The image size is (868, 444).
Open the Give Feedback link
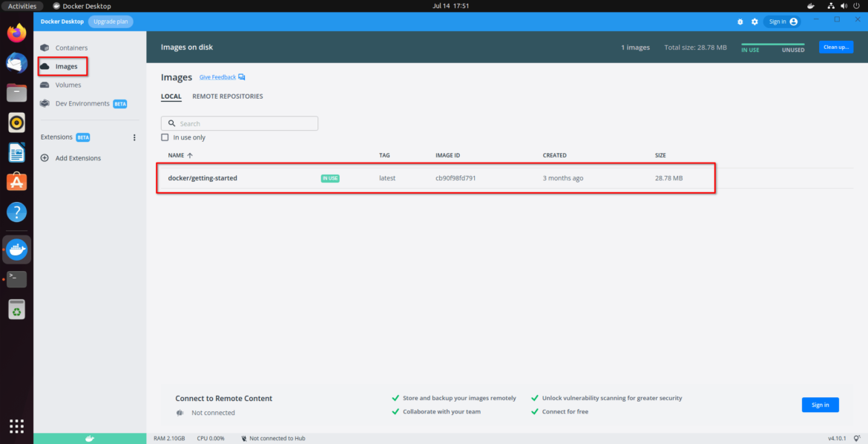(x=217, y=76)
